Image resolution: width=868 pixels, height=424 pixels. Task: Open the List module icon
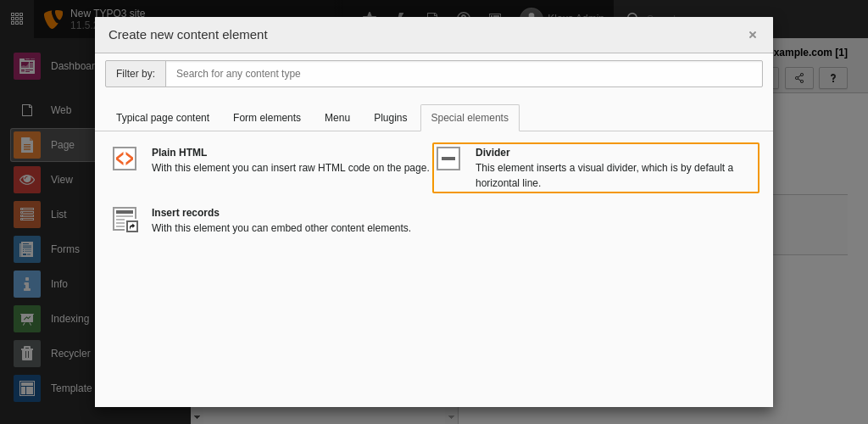click(x=27, y=215)
